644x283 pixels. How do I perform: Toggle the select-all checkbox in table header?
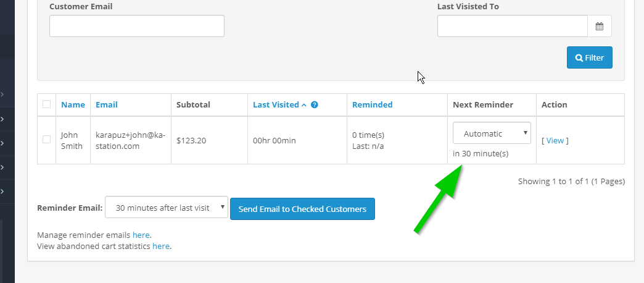[47, 104]
